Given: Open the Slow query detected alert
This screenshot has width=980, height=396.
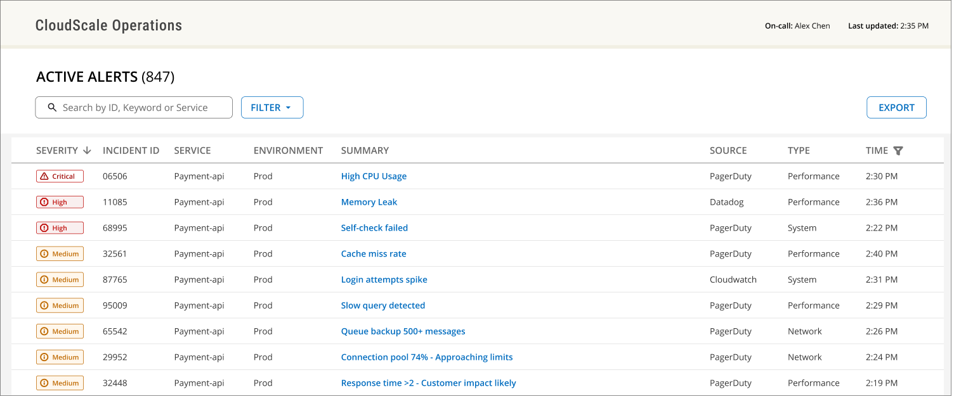Looking at the screenshot, I should [x=382, y=305].
